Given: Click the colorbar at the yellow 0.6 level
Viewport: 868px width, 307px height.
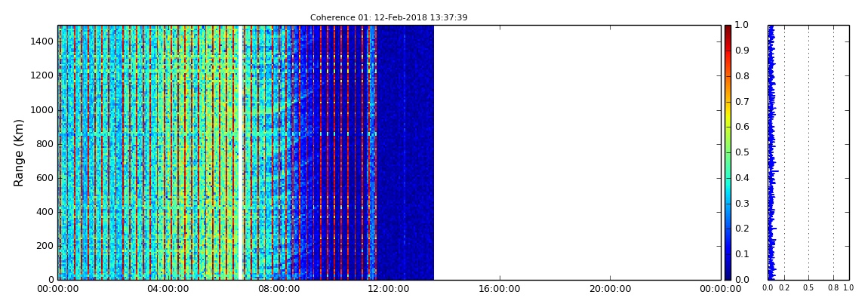Looking at the screenshot, I should click(x=728, y=127).
